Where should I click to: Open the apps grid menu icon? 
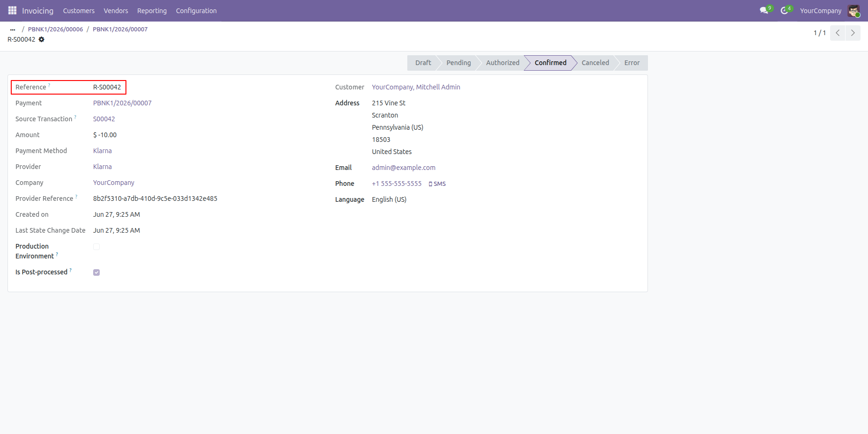(x=12, y=10)
